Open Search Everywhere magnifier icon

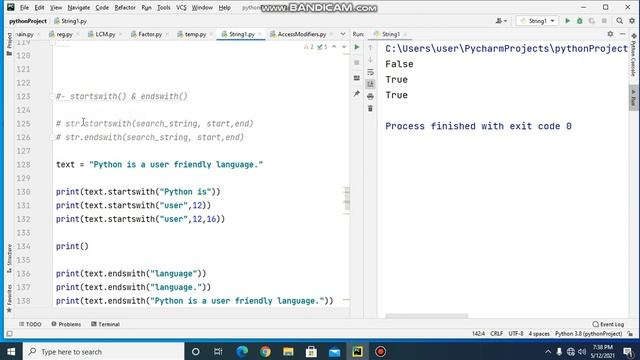click(620, 21)
